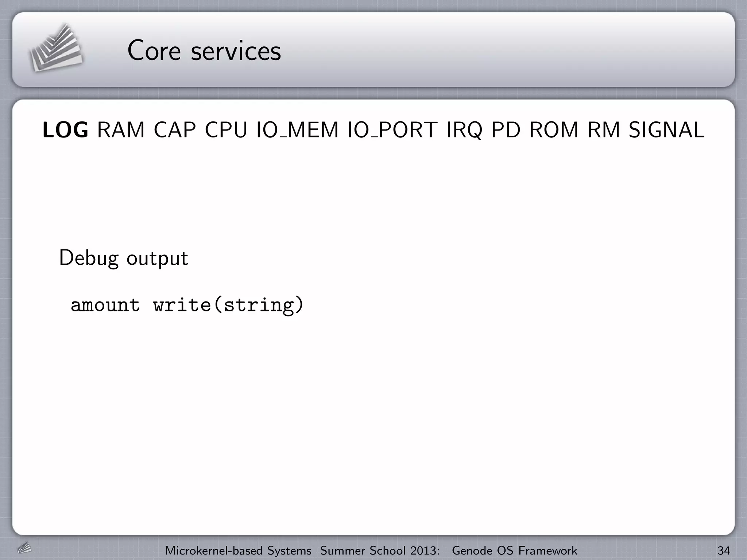Select the IO_MEM service label
Image resolution: width=747 pixels, height=560 pixels.
click(x=297, y=130)
